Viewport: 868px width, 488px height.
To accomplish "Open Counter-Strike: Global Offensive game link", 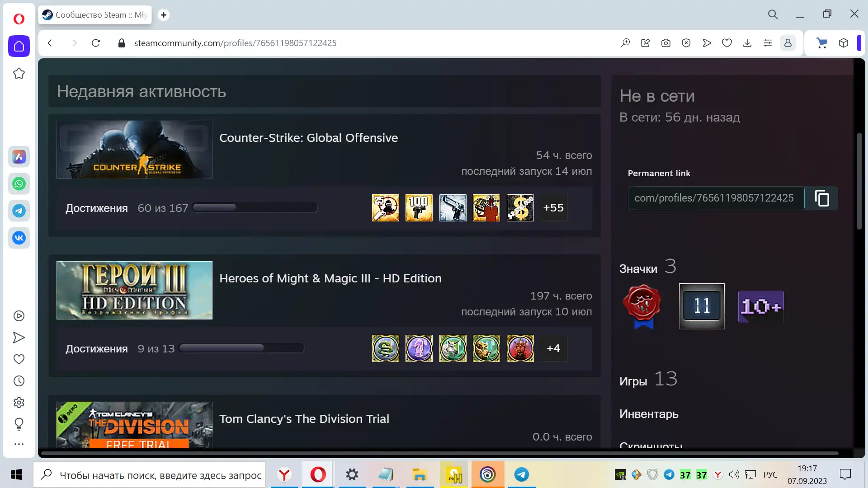I will tap(308, 138).
